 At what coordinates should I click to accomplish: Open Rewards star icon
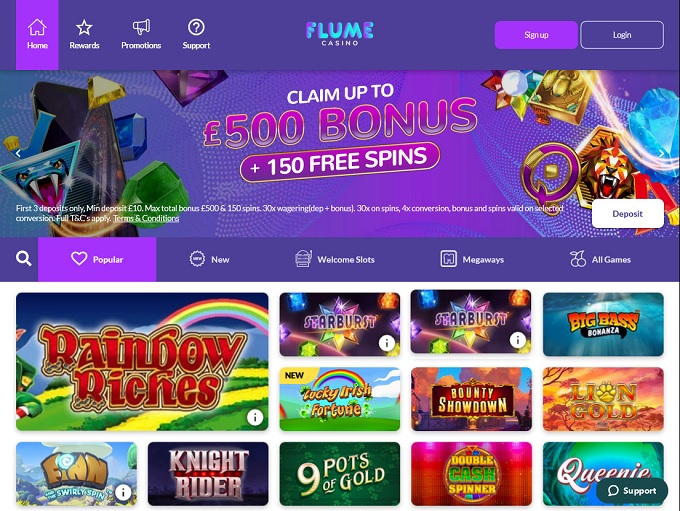pyautogui.click(x=84, y=27)
